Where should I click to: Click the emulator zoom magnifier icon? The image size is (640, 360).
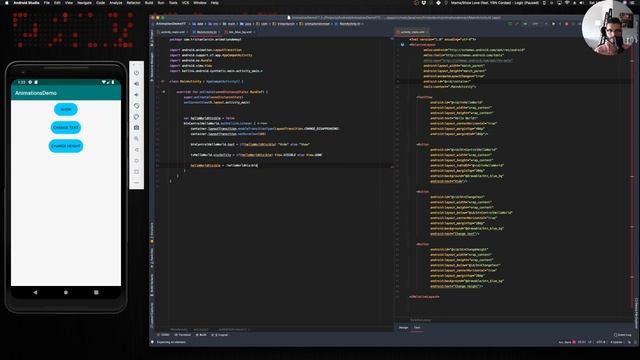pos(136,139)
